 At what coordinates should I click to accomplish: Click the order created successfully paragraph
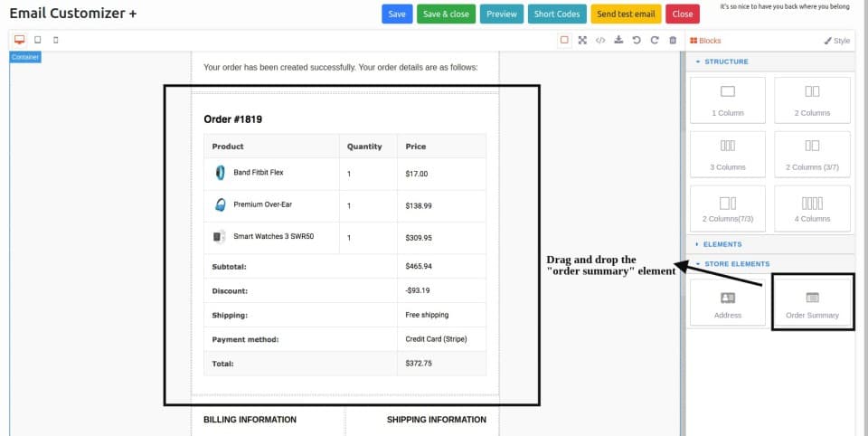pos(341,68)
